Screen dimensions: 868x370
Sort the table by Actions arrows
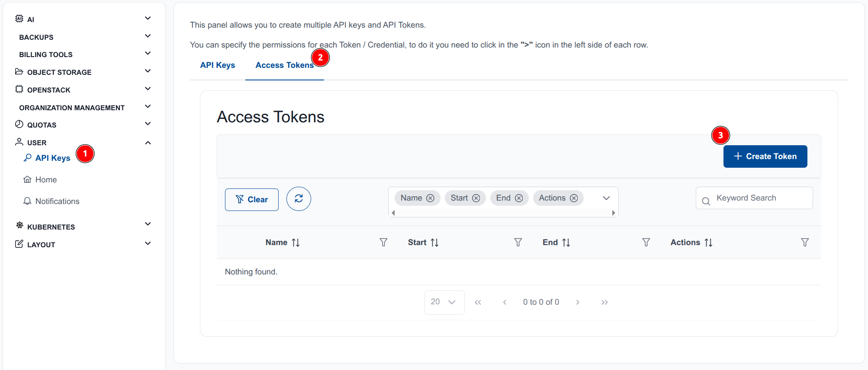click(x=708, y=243)
